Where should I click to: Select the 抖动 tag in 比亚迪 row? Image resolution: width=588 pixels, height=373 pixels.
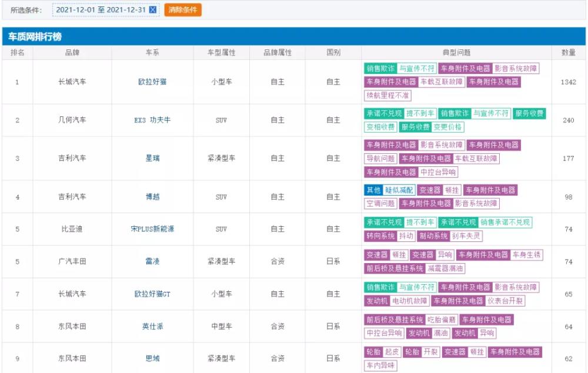coord(406,236)
